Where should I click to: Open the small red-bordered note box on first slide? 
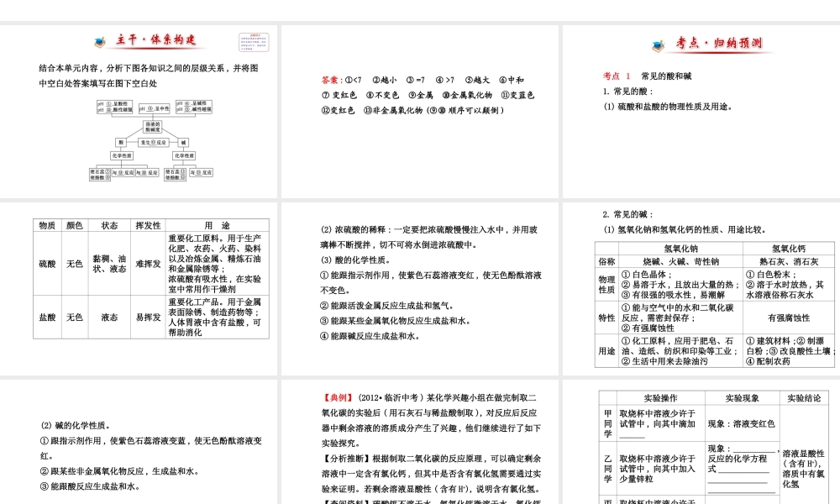click(x=254, y=42)
